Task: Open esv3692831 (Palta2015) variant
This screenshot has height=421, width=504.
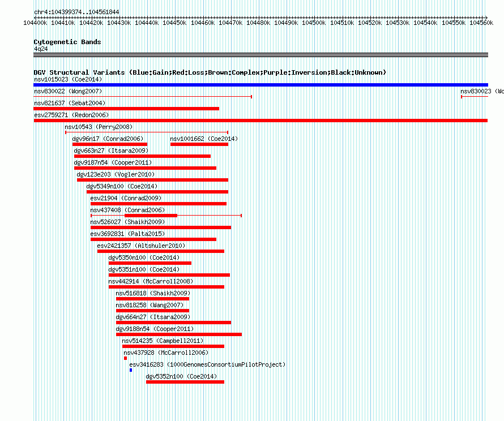Action: [x=127, y=234]
